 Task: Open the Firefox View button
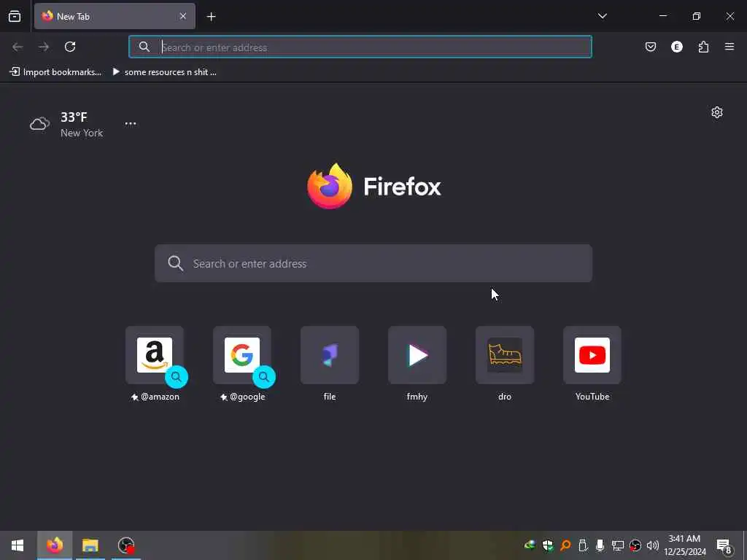[15, 16]
